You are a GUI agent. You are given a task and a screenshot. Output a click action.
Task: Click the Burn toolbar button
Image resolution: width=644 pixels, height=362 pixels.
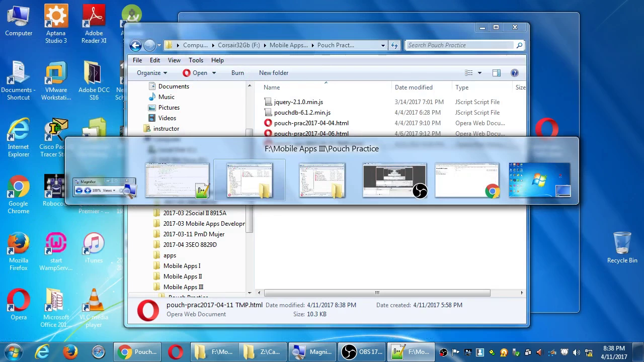pyautogui.click(x=237, y=73)
